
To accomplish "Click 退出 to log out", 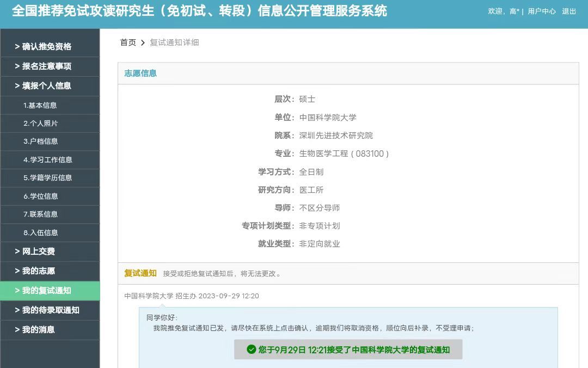I will click(x=569, y=11).
